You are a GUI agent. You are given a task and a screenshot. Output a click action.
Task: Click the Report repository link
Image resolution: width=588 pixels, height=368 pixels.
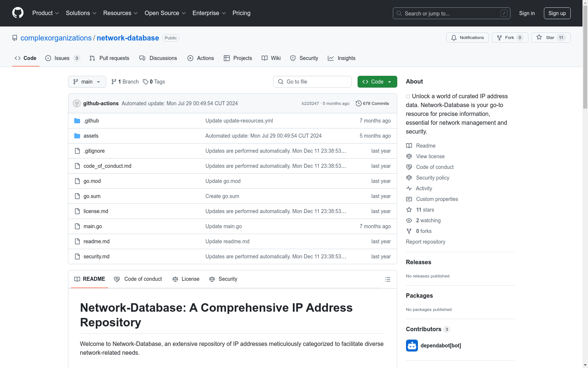point(426,242)
